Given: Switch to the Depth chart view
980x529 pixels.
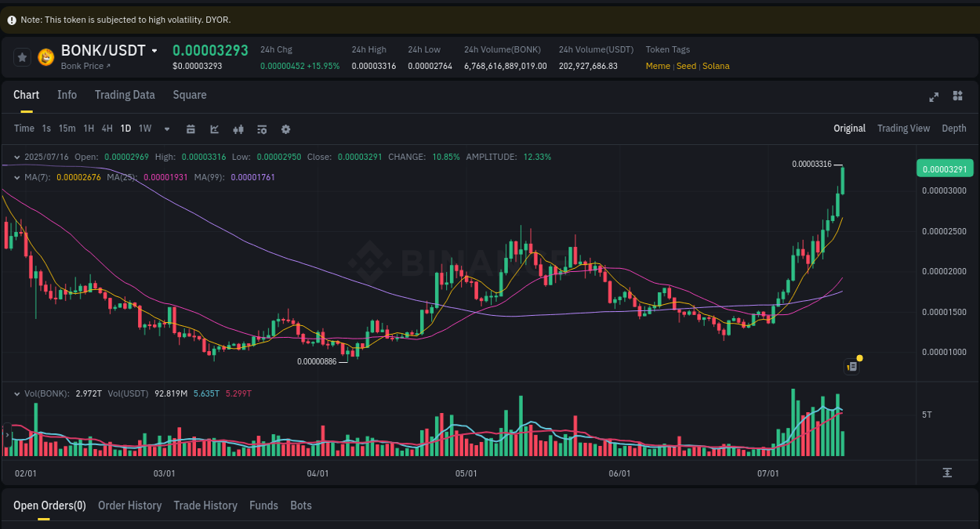Looking at the screenshot, I should (954, 128).
